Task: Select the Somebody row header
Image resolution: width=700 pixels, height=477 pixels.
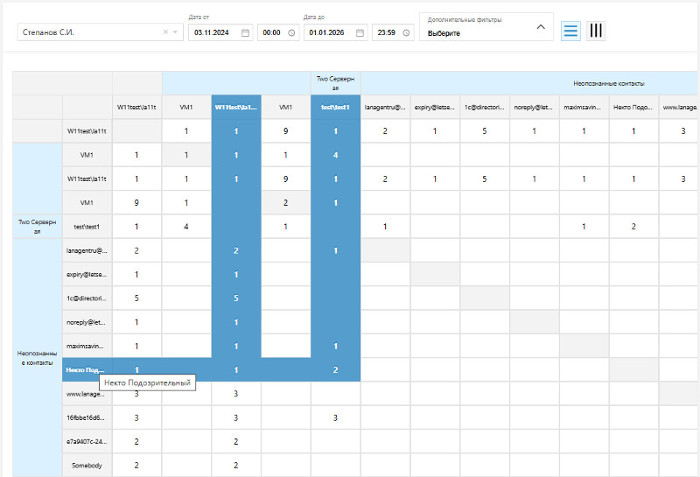Action: pyautogui.click(x=87, y=465)
